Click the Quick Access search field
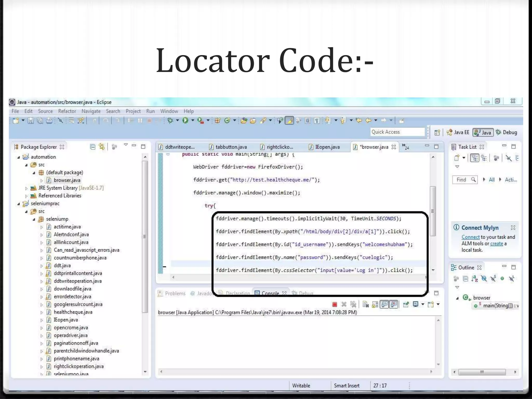 coord(397,132)
